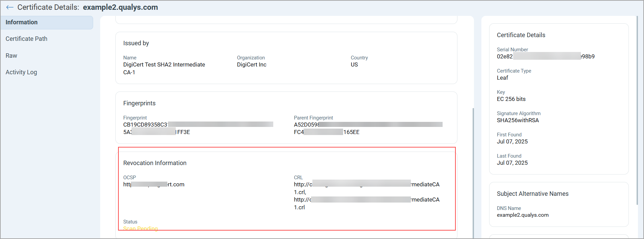The width and height of the screenshot is (644, 239).
Task: Click the Issued by section heading
Action: (136, 43)
